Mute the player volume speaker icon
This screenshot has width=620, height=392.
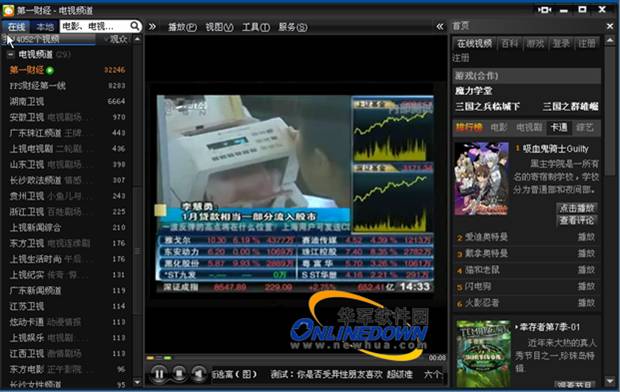click(199, 373)
